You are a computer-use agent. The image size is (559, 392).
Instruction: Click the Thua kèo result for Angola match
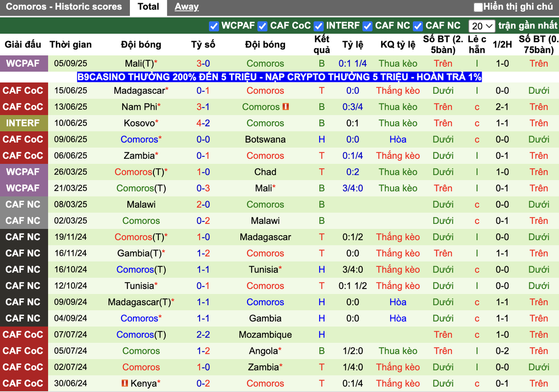click(x=398, y=351)
